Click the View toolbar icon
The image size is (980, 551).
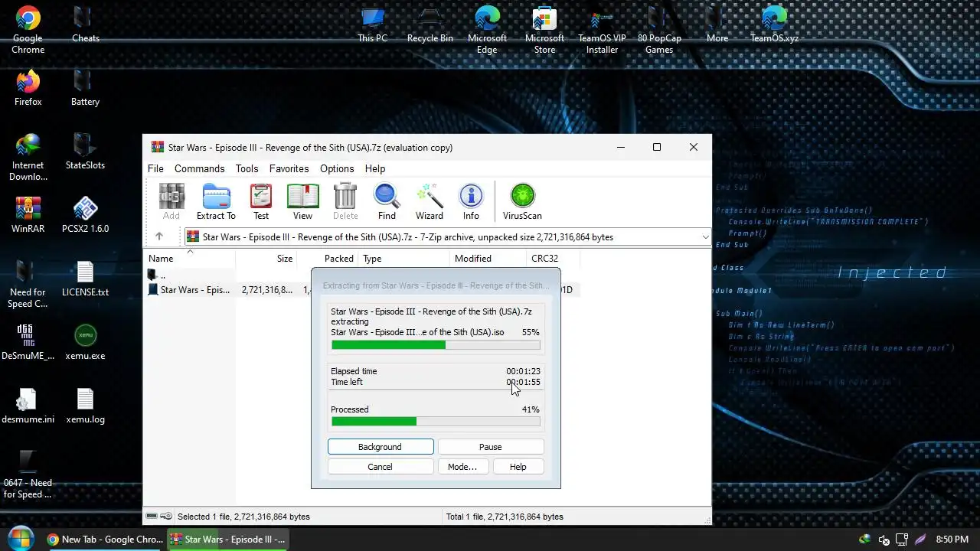[x=302, y=202]
